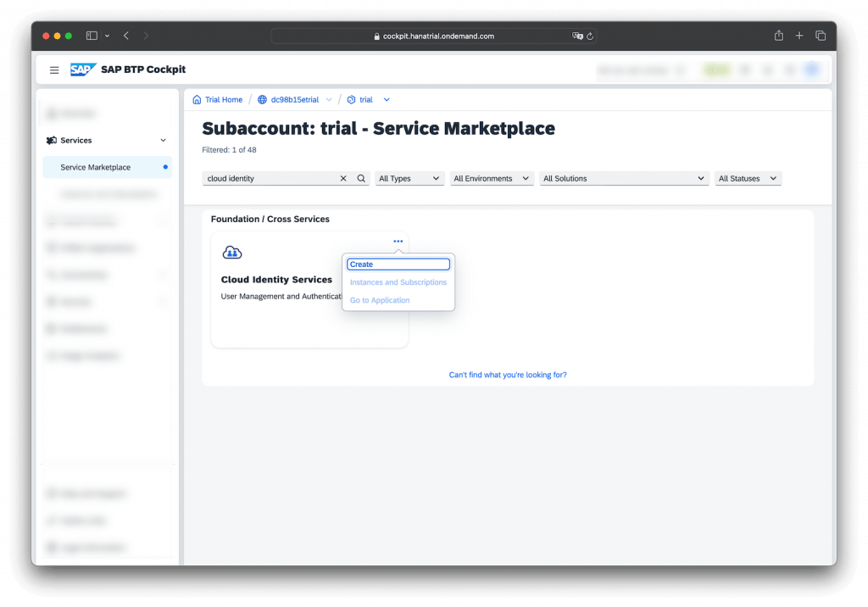Click the globe icon beside dc98b15etrial
Screen dimensions: 868x607
263,100
